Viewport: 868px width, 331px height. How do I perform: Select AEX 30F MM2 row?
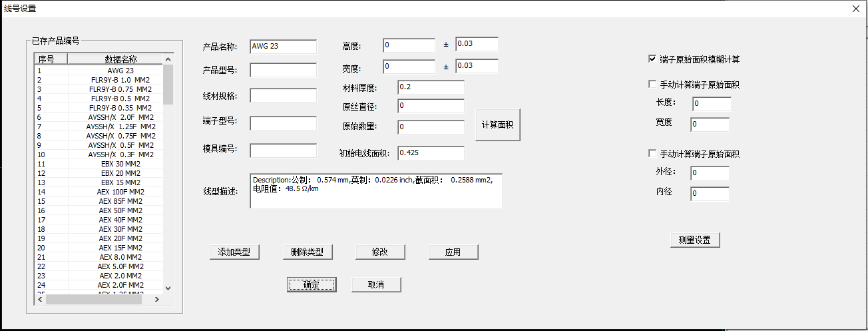click(x=99, y=229)
